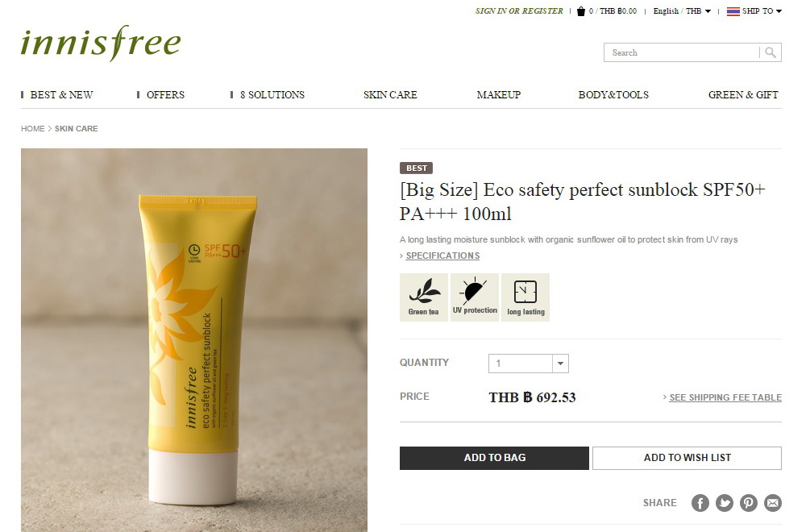This screenshot has width=810, height=532.
Task: Open the shopping bag icon
Action: click(580, 10)
